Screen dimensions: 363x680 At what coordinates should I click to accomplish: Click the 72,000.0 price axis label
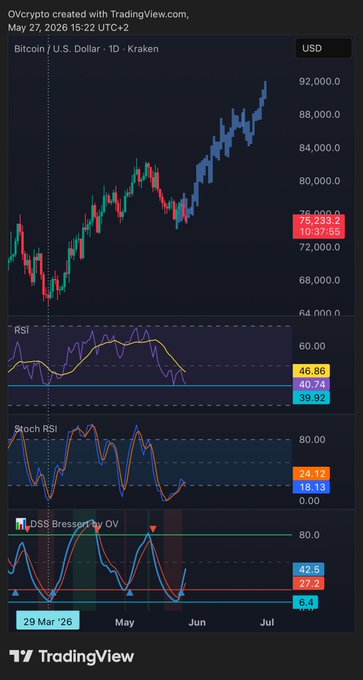click(319, 247)
